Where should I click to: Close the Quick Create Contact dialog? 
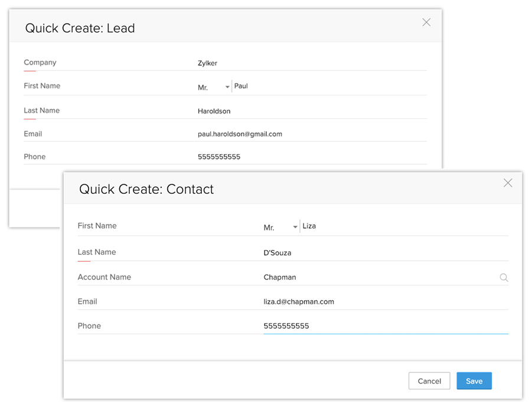(508, 183)
